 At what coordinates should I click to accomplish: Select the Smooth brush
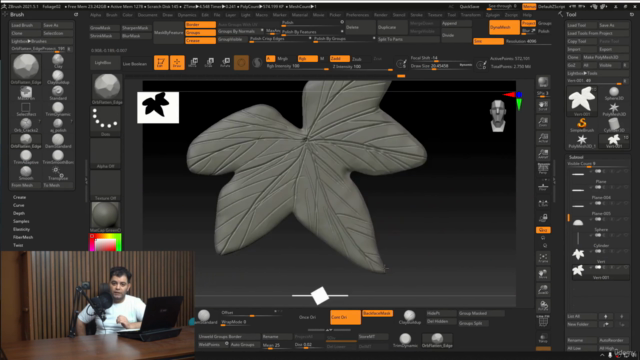[x=26, y=173]
